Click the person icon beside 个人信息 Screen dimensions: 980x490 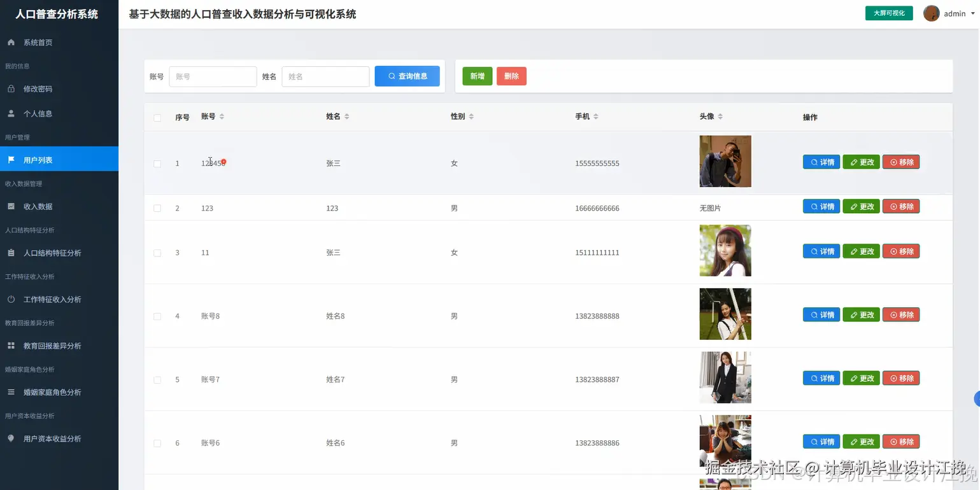click(x=11, y=114)
